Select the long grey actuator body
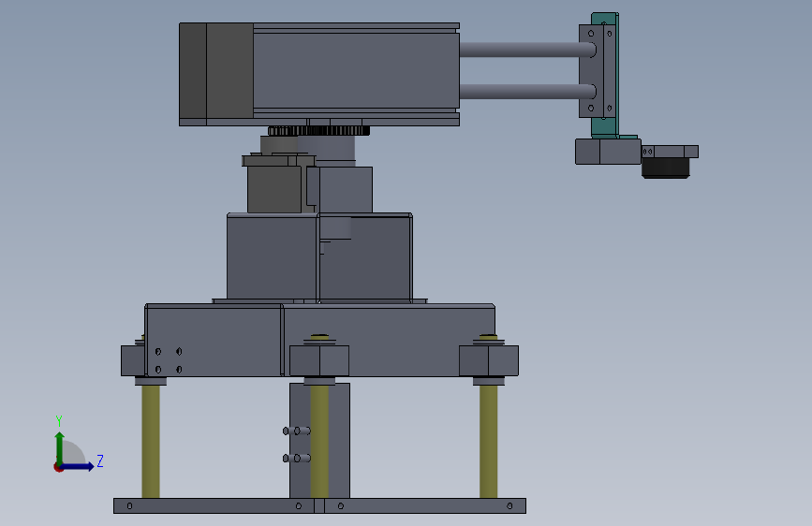Viewport: 812px width, 526px height. (356, 71)
